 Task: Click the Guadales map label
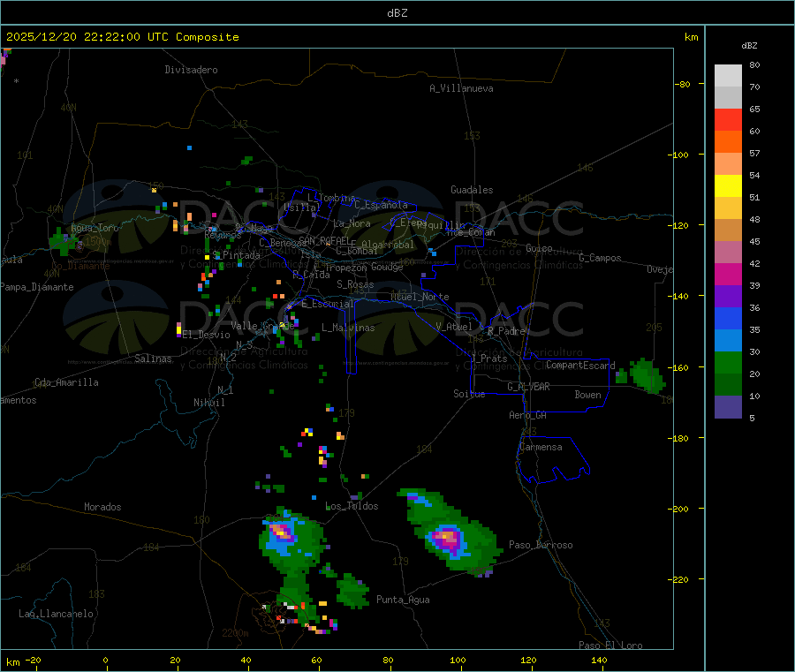click(472, 190)
